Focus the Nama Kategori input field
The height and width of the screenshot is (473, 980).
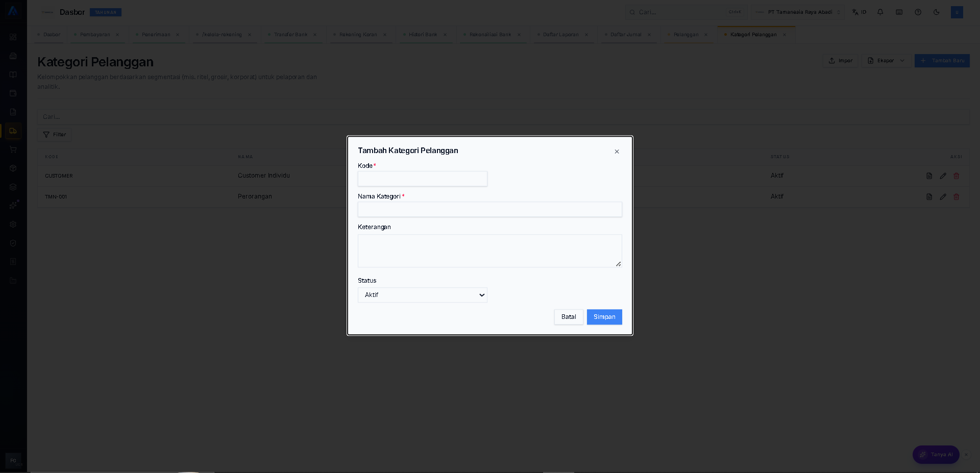pos(490,209)
